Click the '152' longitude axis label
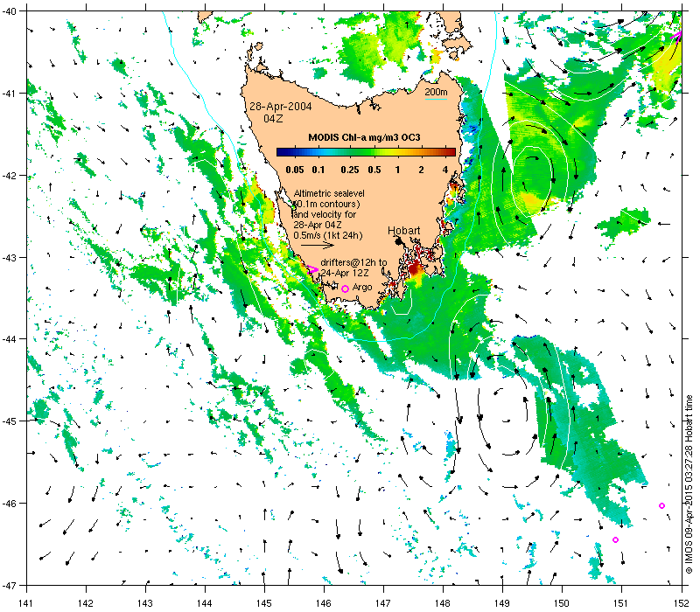Screen dimensions: 700x612 click(682, 603)
